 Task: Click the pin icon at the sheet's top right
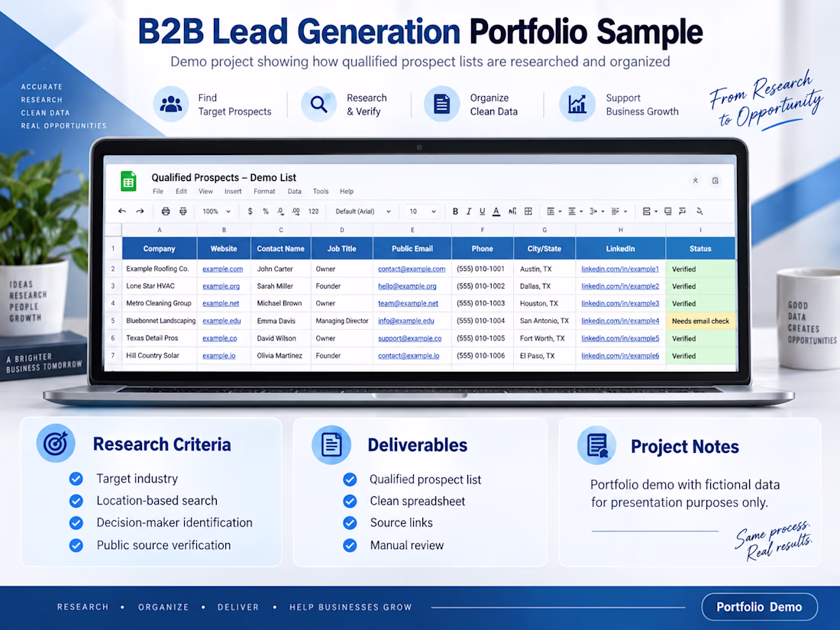point(696,180)
